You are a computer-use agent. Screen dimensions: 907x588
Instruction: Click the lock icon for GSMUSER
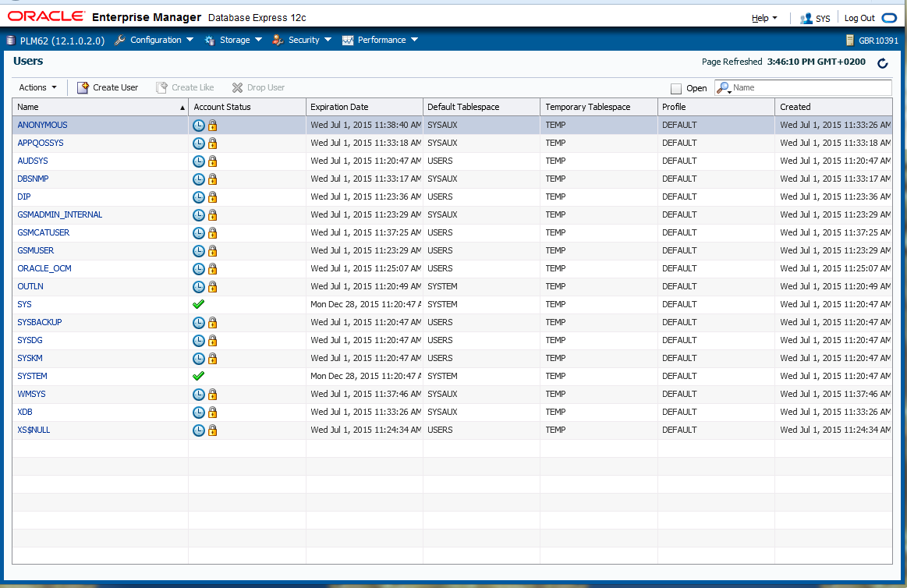click(212, 251)
